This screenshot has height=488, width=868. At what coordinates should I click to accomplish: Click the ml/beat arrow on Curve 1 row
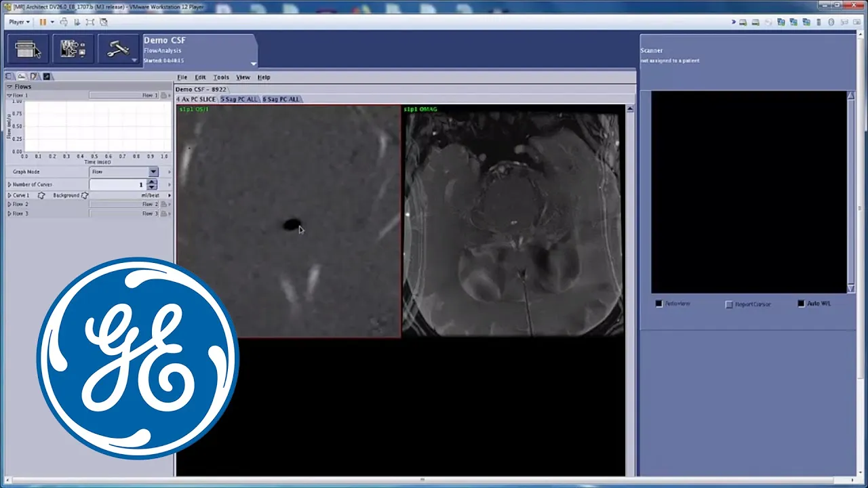point(169,195)
